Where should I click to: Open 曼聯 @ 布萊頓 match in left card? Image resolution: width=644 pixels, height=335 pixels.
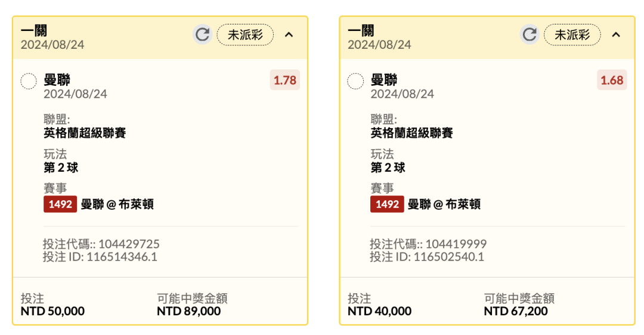(117, 204)
